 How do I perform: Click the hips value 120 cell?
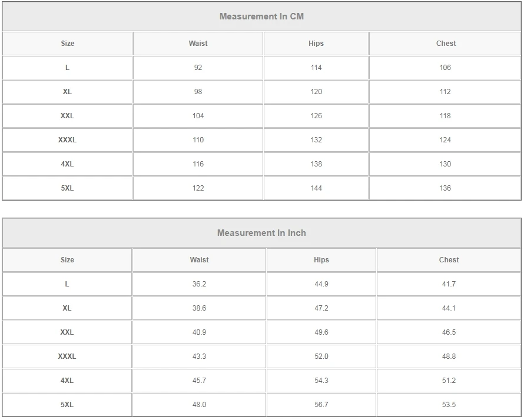[x=316, y=92]
